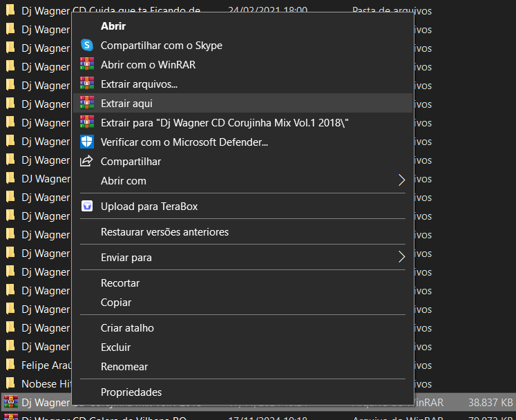
Task: Choose Excluir to delete the file
Action: point(115,347)
